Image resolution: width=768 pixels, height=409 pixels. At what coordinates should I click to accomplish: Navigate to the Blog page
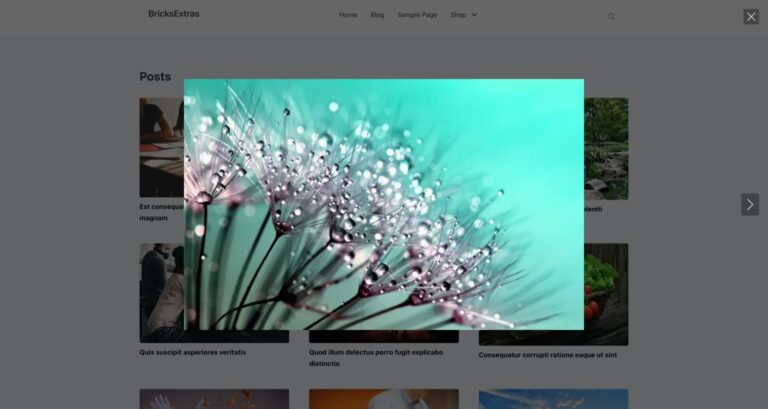click(377, 15)
